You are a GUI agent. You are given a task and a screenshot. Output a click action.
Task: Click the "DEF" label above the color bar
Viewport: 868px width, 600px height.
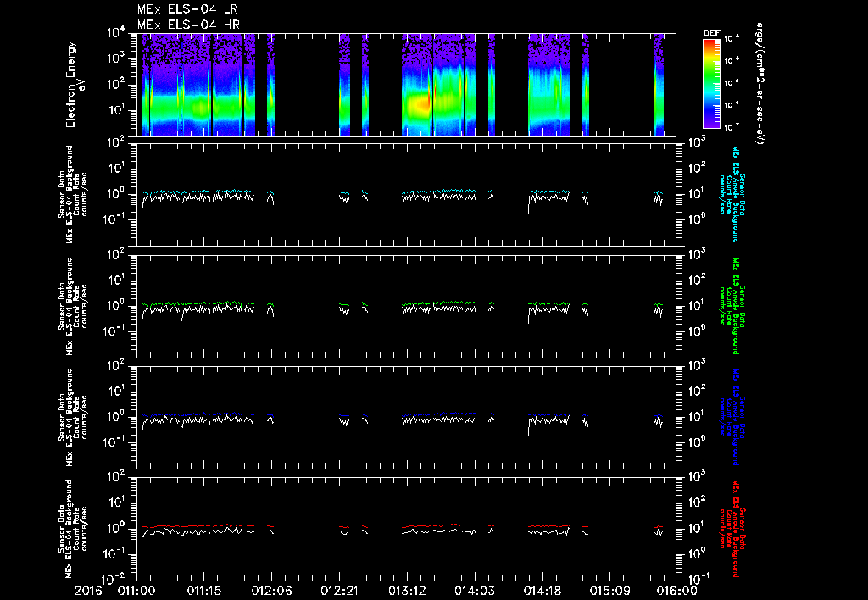tap(711, 33)
